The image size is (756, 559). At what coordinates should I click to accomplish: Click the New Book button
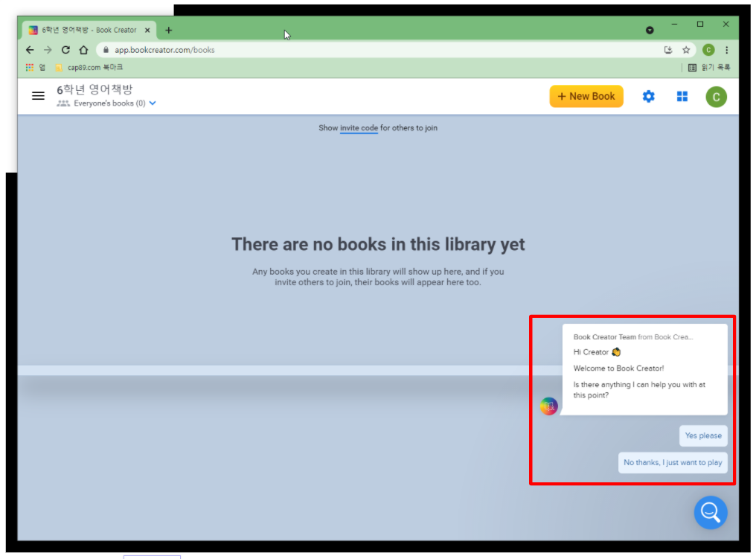point(586,97)
